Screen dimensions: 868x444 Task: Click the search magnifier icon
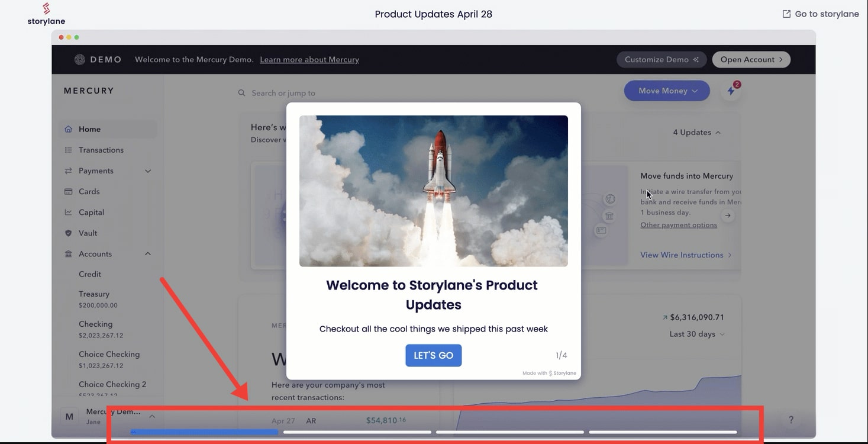click(x=241, y=93)
